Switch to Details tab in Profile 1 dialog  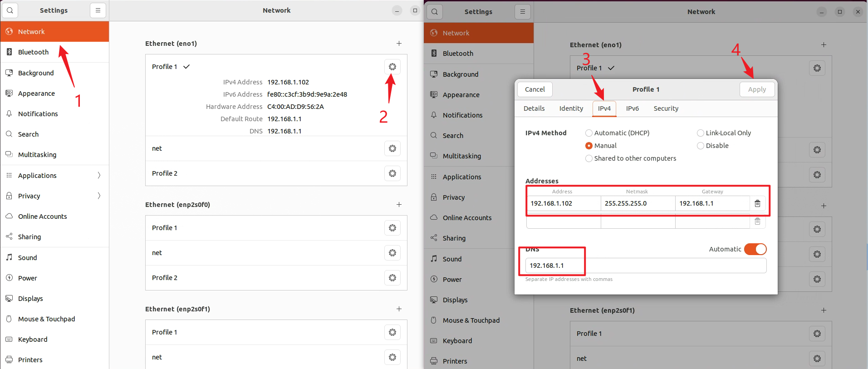534,108
